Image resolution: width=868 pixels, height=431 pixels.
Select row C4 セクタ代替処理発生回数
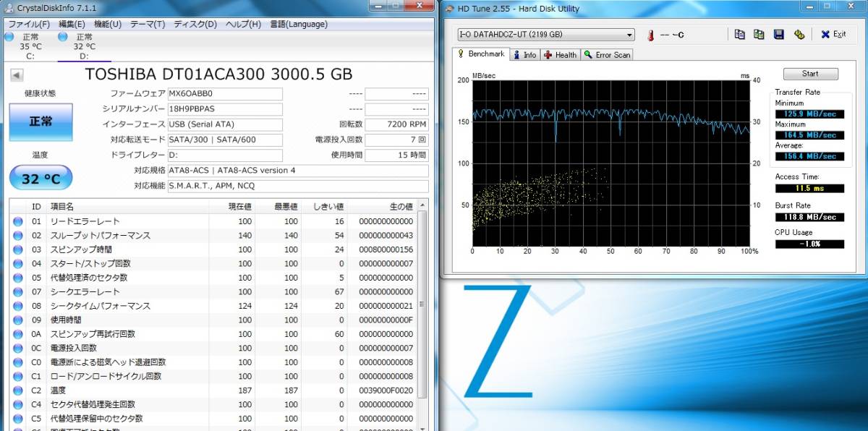click(214, 405)
